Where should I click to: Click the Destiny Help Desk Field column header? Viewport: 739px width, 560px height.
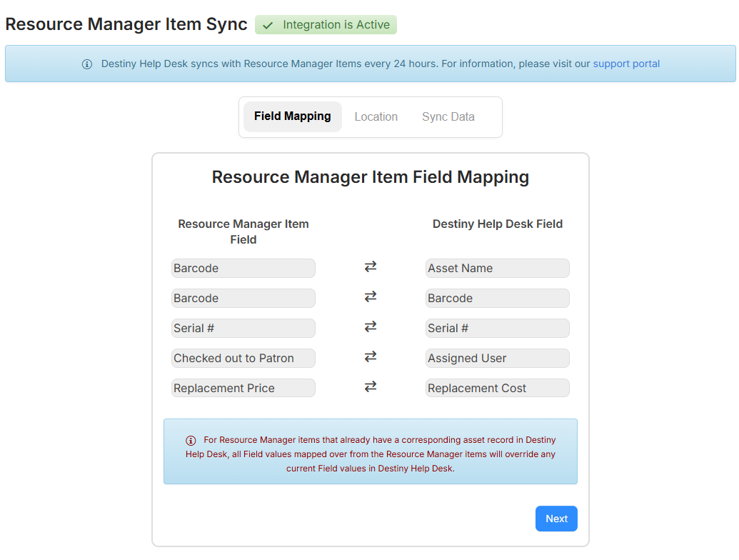tap(497, 224)
